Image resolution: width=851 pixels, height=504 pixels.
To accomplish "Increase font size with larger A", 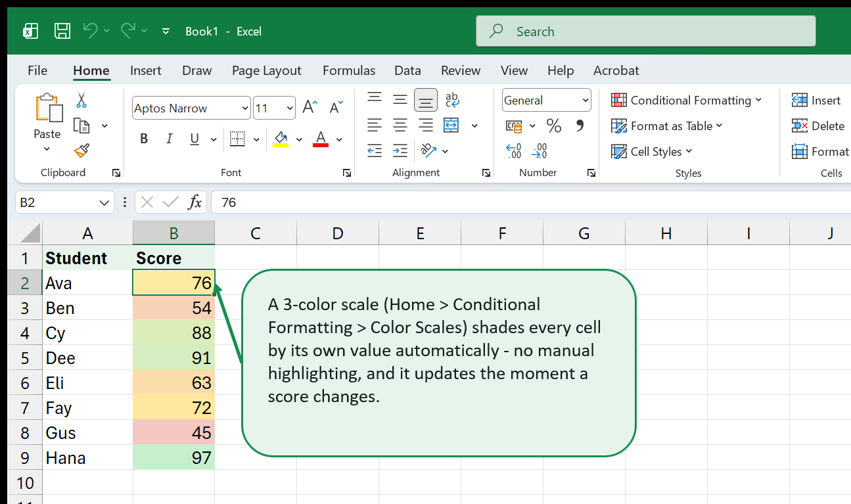I will [x=310, y=108].
